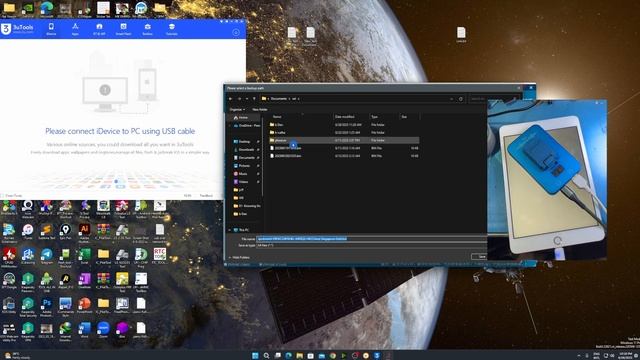Show hidden system tray icons

tap(579, 356)
